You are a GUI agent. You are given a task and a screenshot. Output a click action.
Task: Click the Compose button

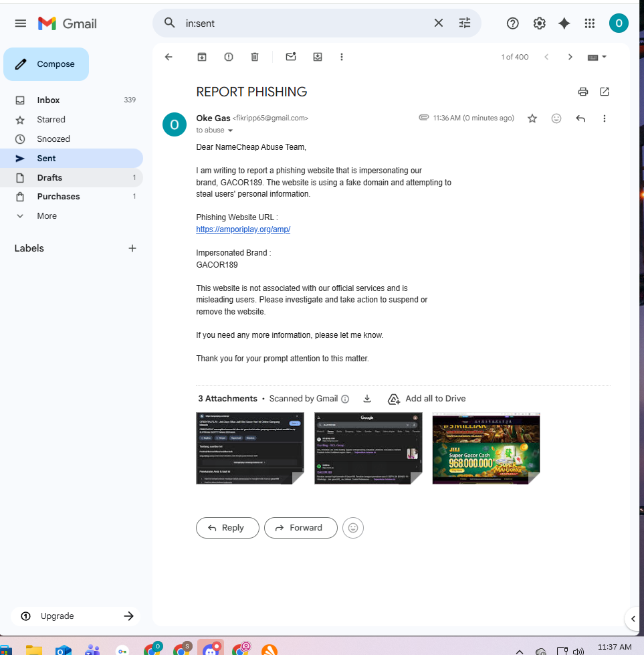46,64
